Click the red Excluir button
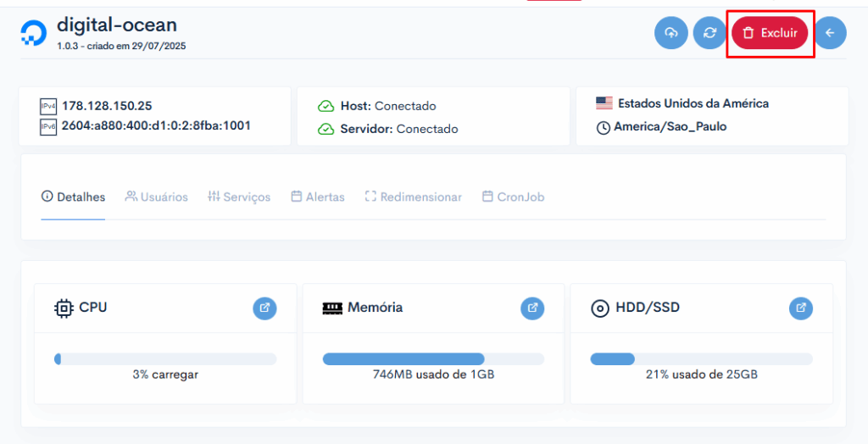The height and width of the screenshot is (444, 868). tap(770, 33)
